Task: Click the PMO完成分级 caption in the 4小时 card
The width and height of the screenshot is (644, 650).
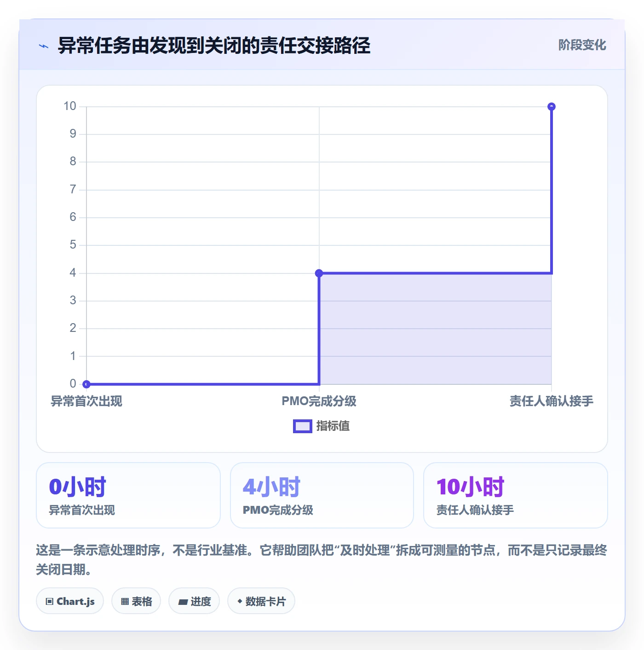Action: click(278, 510)
